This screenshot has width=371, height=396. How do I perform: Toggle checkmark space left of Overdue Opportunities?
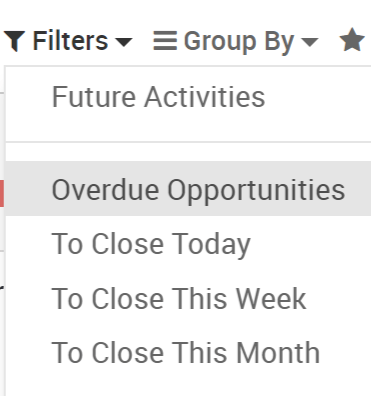[x=29, y=189]
